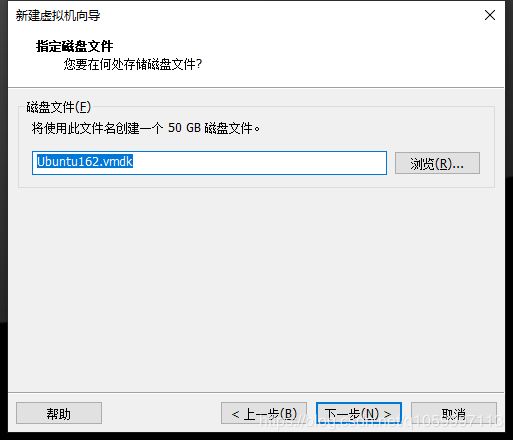Click the Ubuntu162.vmdk filename input field
513x440 pixels.
tap(209, 163)
